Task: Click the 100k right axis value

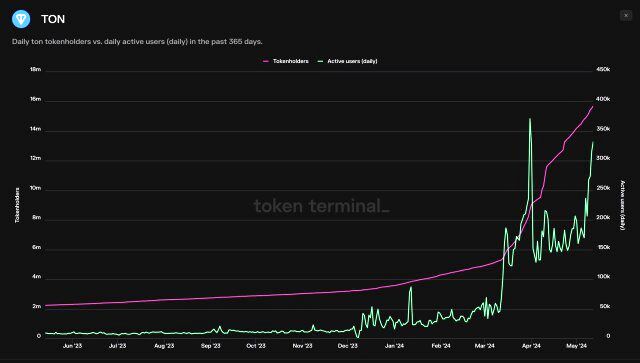Action: coord(603,277)
